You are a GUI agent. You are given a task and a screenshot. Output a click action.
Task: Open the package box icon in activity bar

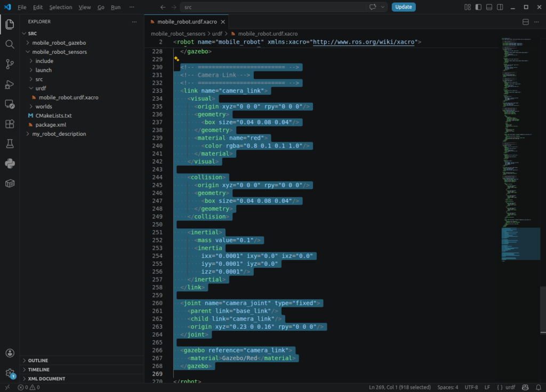click(x=10, y=183)
